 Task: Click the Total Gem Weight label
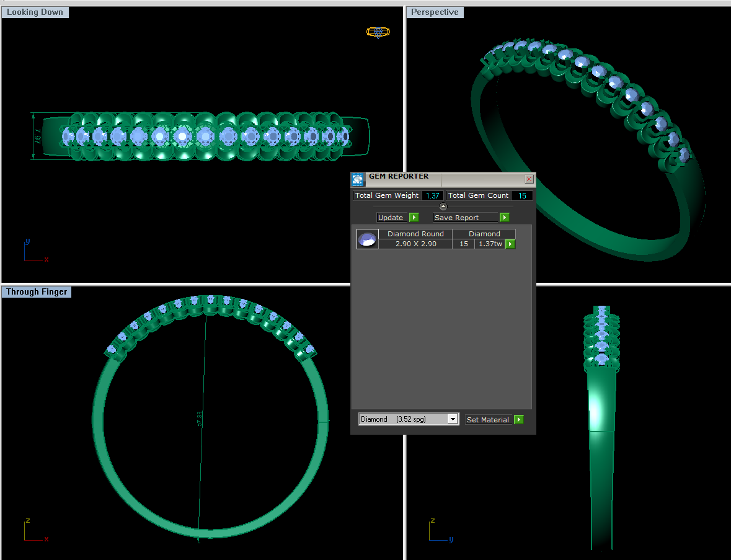(387, 196)
